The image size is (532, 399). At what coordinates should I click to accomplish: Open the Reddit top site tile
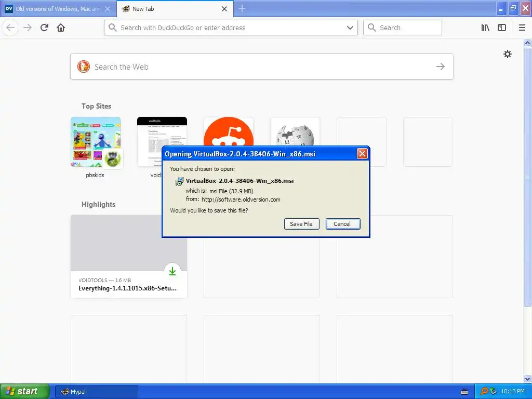tap(229, 131)
